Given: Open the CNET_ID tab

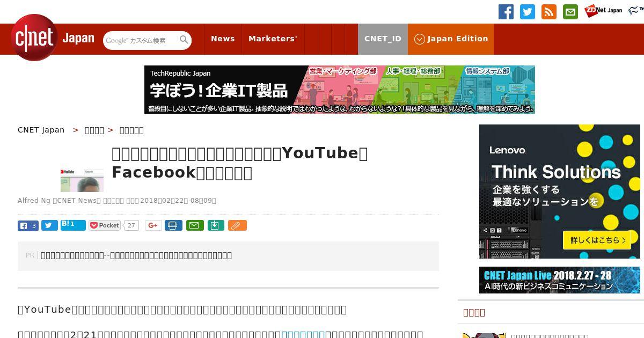Looking at the screenshot, I should [383, 39].
